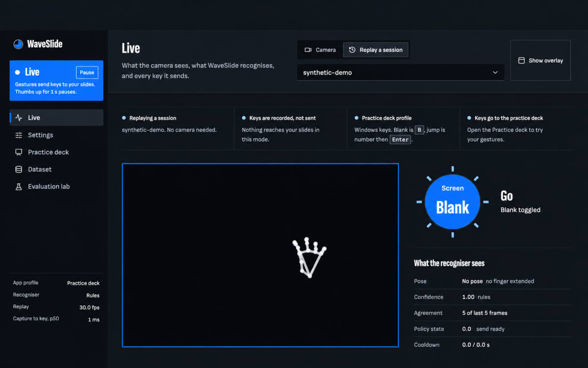Click the session dropdown chevron arrow

(x=495, y=73)
